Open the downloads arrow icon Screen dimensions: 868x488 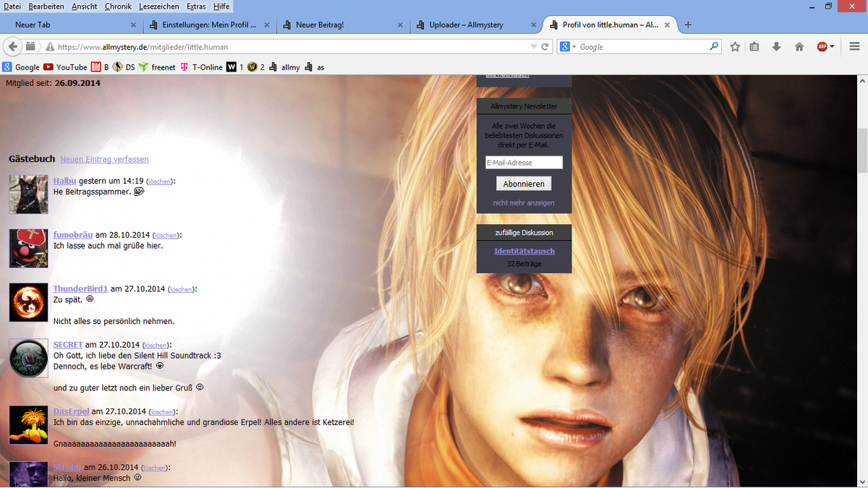coord(777,47)
